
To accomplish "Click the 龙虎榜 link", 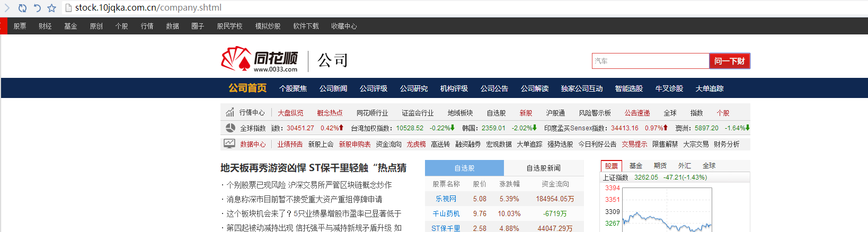I will point(416,144).
